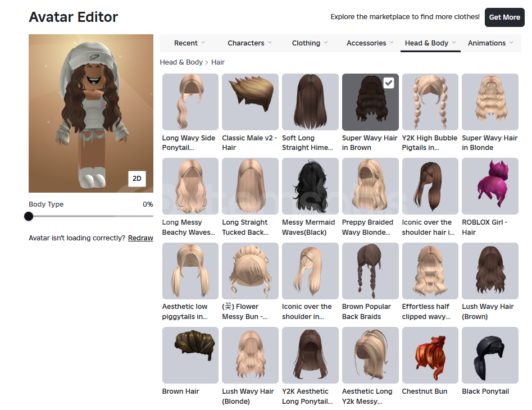Click the Redraw link
The image size is (532, 410).
(x=140, y=238)
